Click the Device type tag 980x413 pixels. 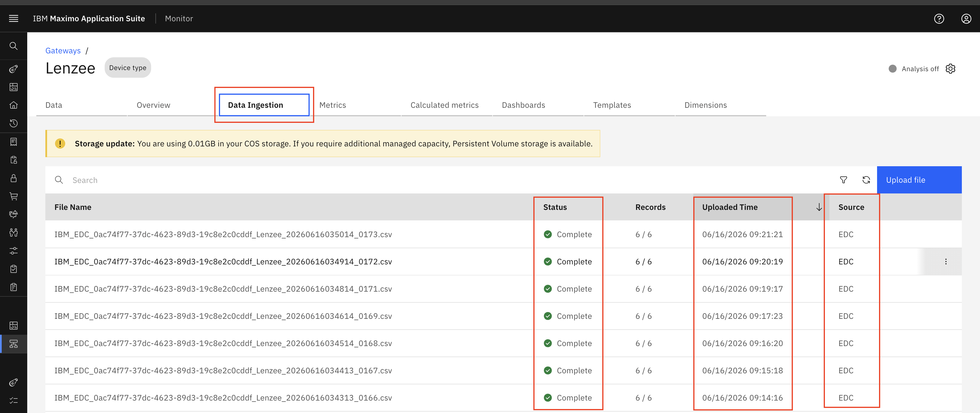coord(127,68)
